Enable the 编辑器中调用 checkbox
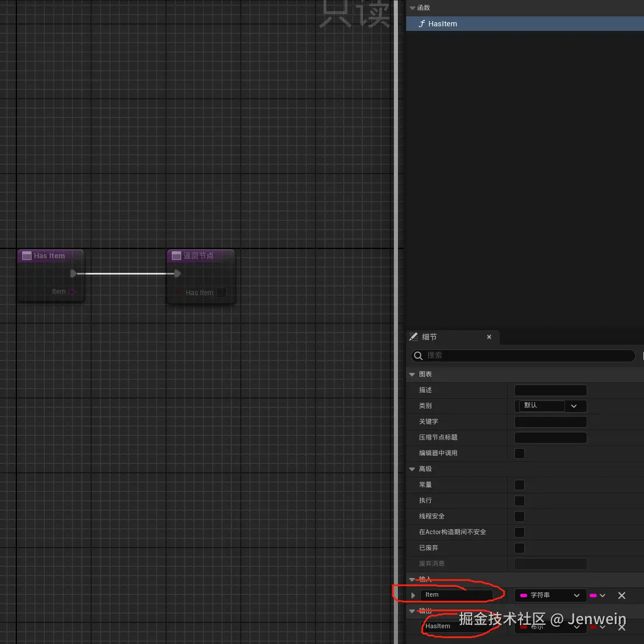Viewport: 644px width, 644px height. [519, 453]
